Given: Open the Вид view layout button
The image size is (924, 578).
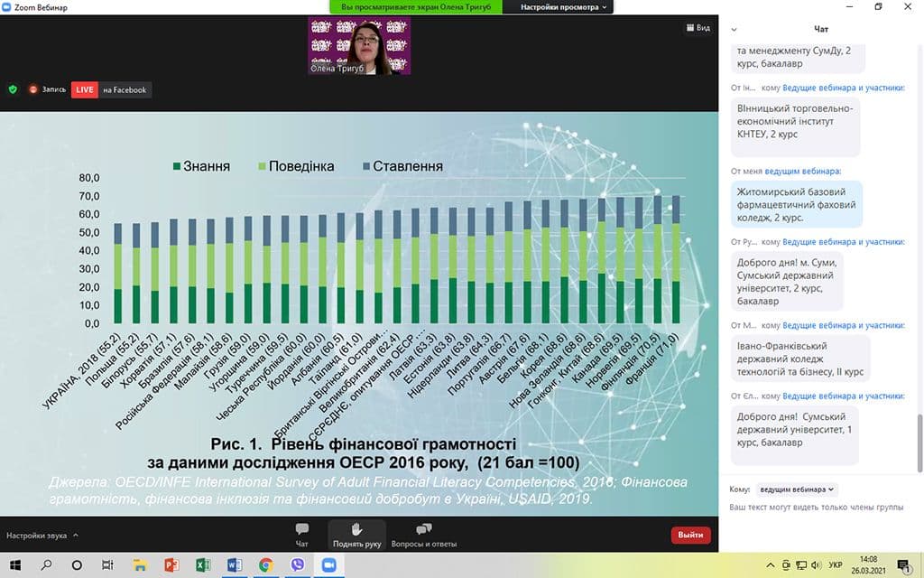Looking at the screenshot, I should 698,28.
